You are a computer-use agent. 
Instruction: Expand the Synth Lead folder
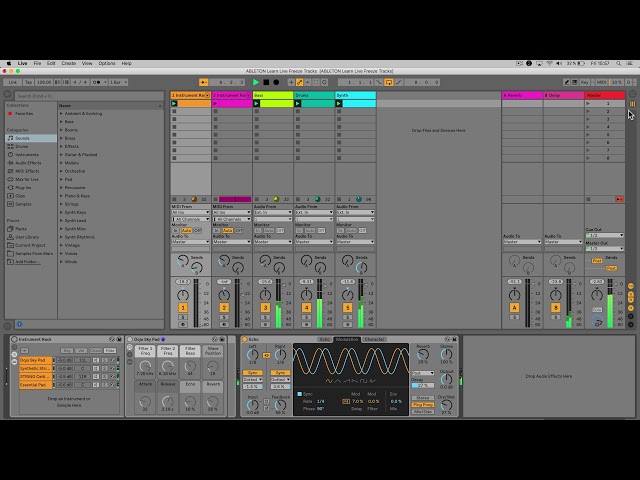62,220
